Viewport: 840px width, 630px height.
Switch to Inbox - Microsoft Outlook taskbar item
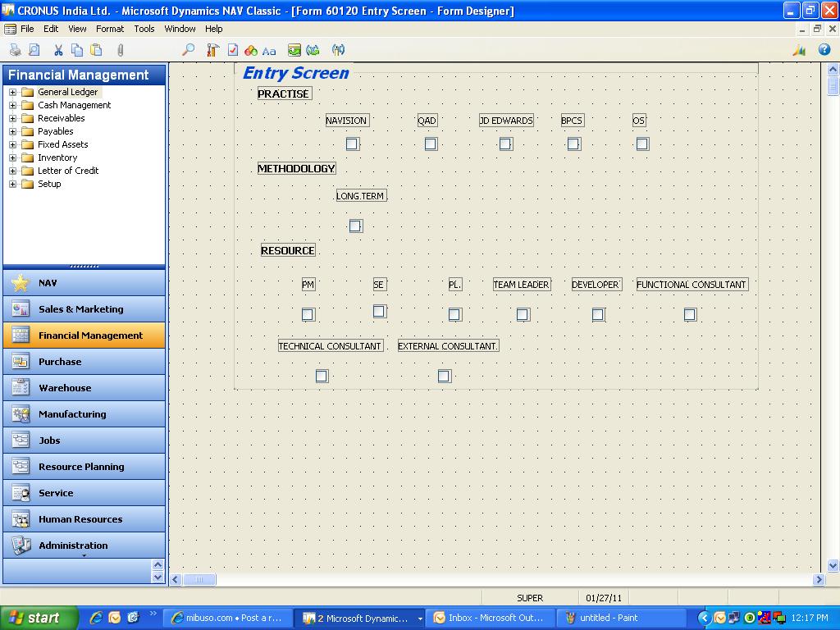491,618
